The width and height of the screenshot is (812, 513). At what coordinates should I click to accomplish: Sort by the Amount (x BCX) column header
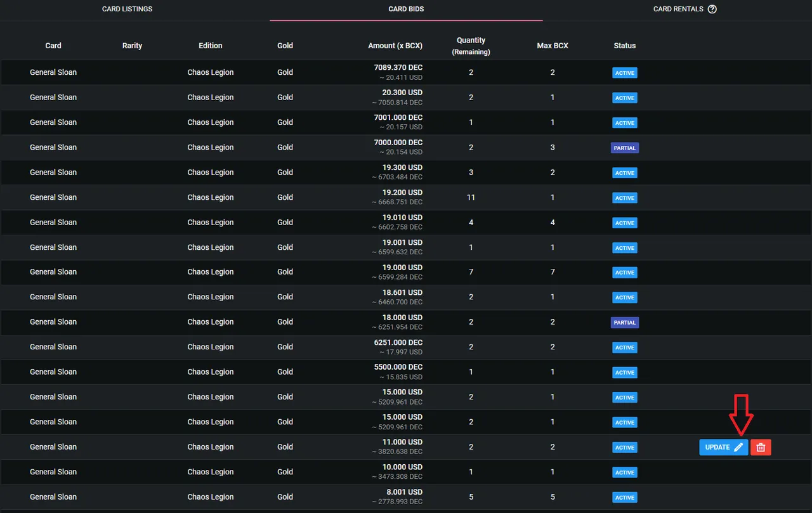(395, 46)
